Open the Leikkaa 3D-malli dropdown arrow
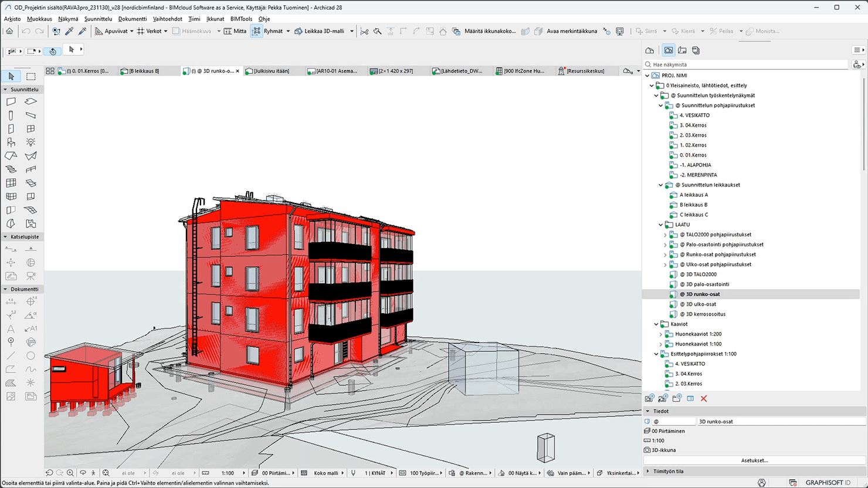Viewport: 868px width, 488px height. pyautogui.click(x=352, y=31)
